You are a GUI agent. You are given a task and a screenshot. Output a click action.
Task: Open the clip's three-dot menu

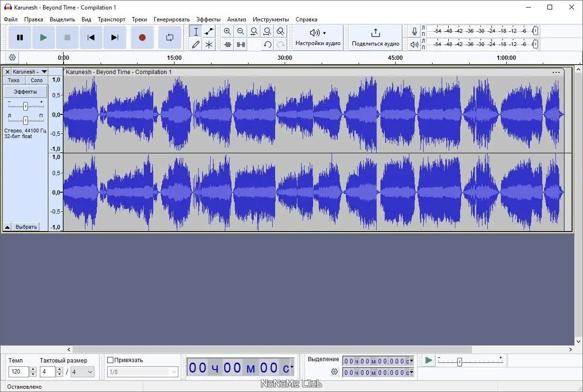click(x=556, y=72)
